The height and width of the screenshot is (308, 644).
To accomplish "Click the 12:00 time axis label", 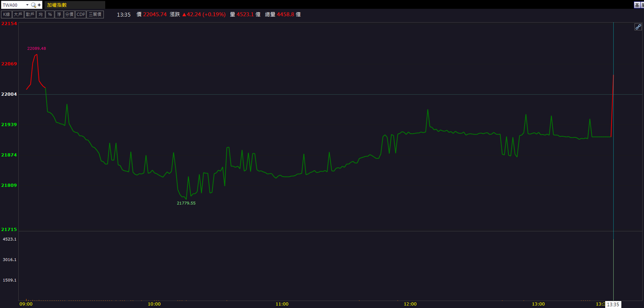I will [x=410, y=304].
